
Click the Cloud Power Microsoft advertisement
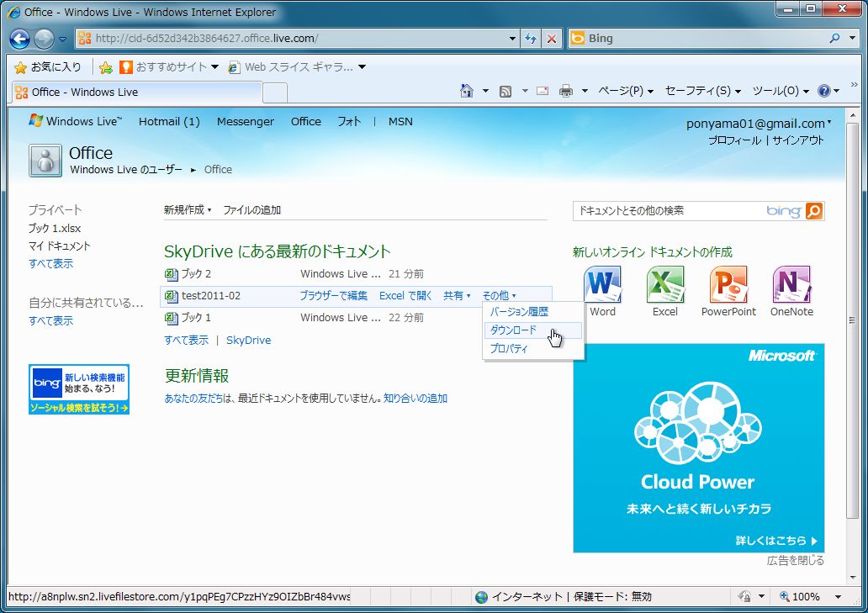coord(699,448)
